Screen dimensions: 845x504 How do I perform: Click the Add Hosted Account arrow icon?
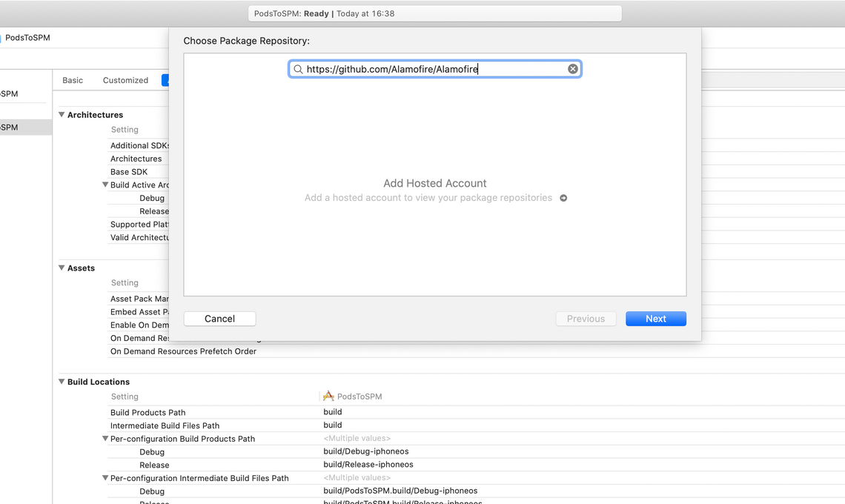coord(563,198)
